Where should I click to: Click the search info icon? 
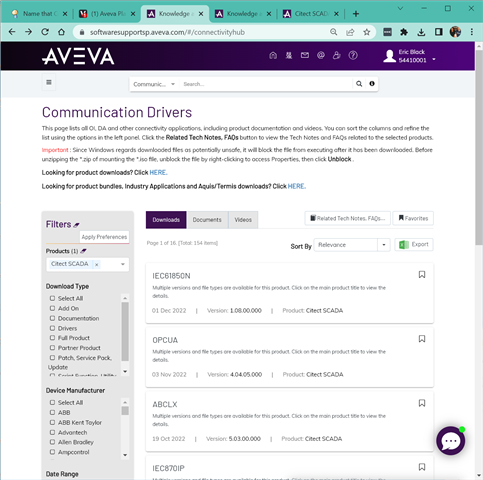(x=372, y=84)
